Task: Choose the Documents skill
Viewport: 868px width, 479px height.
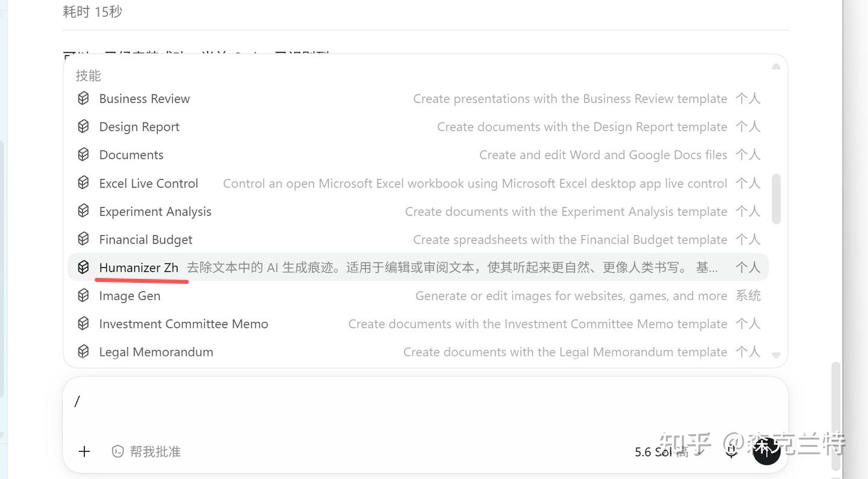Action: [x=418, y=155]
